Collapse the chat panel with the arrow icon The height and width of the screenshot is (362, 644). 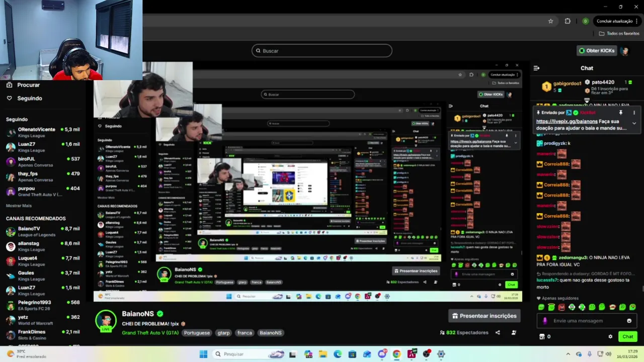pyautogui.click(x=536, y=68)
